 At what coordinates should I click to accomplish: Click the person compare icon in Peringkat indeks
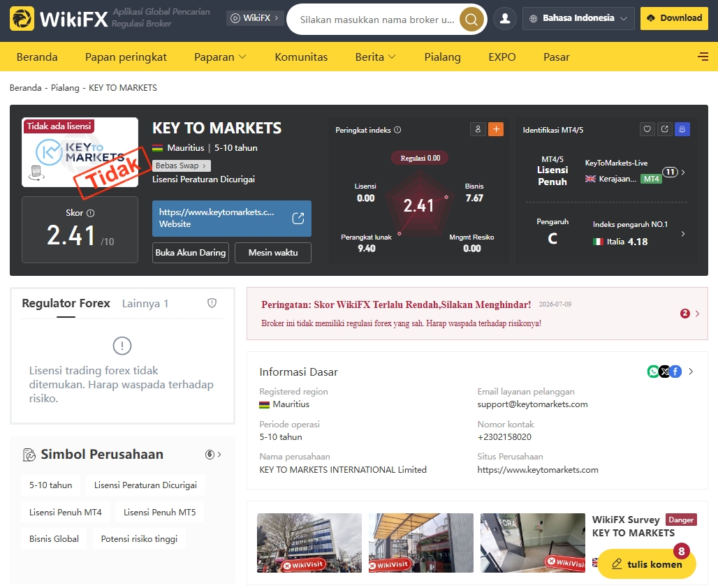[478, 129]
